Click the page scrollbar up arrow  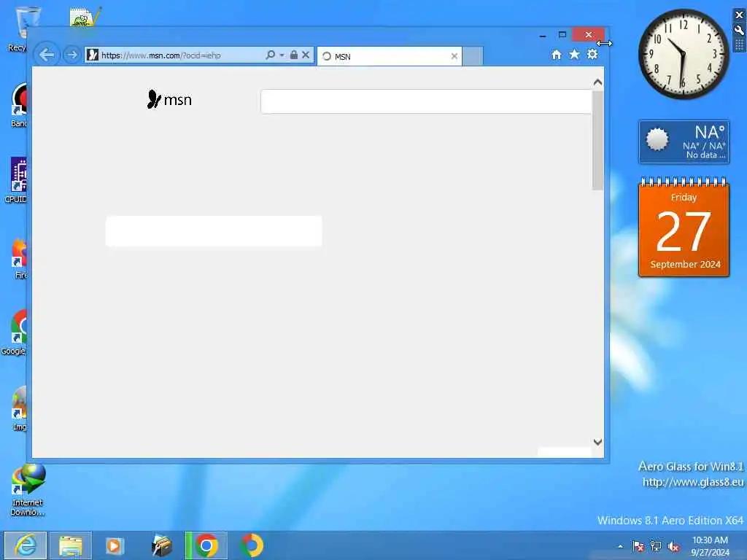coord(598,82)
